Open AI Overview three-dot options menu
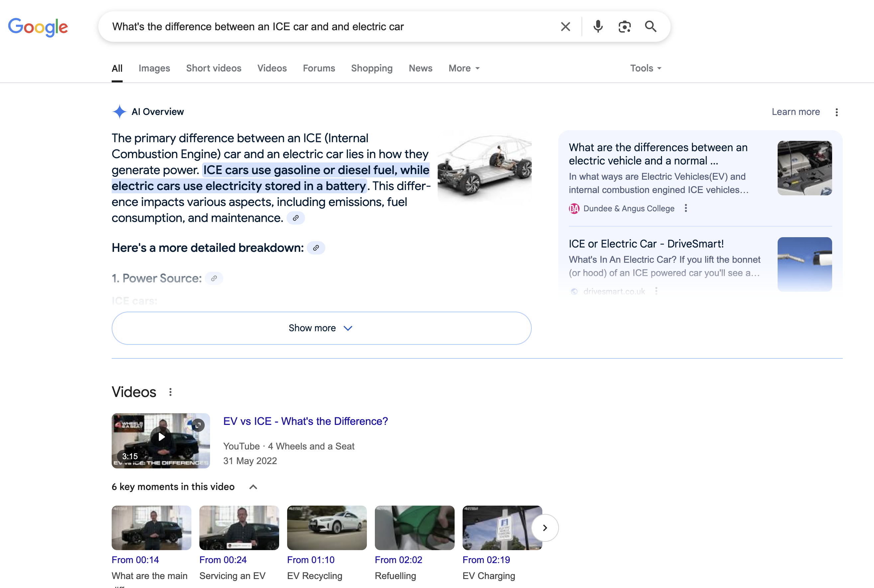The image size is (874, 588). 836,112
